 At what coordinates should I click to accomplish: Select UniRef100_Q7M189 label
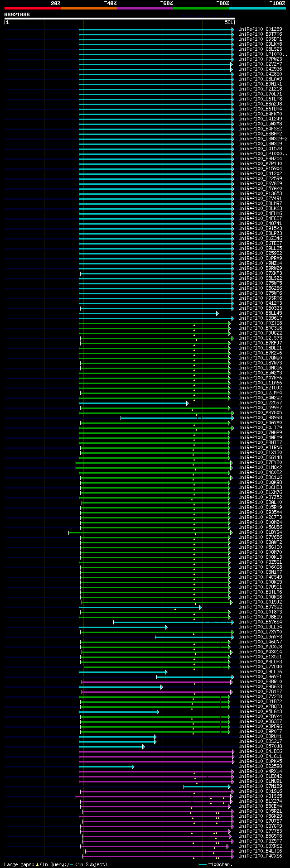(260, 786)
